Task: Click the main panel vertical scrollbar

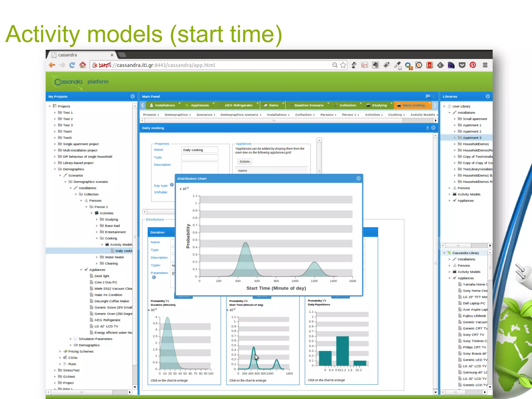Action: pyautogui.click(x=435, y=264)
